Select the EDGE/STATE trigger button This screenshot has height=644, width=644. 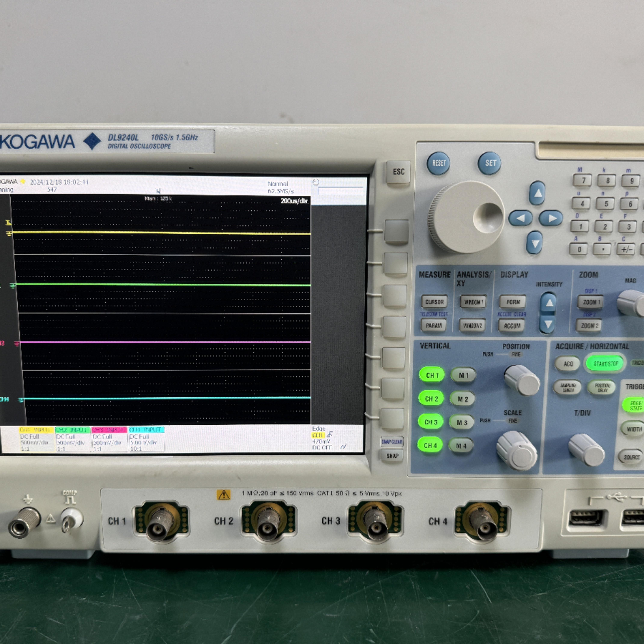pos(634,405)
